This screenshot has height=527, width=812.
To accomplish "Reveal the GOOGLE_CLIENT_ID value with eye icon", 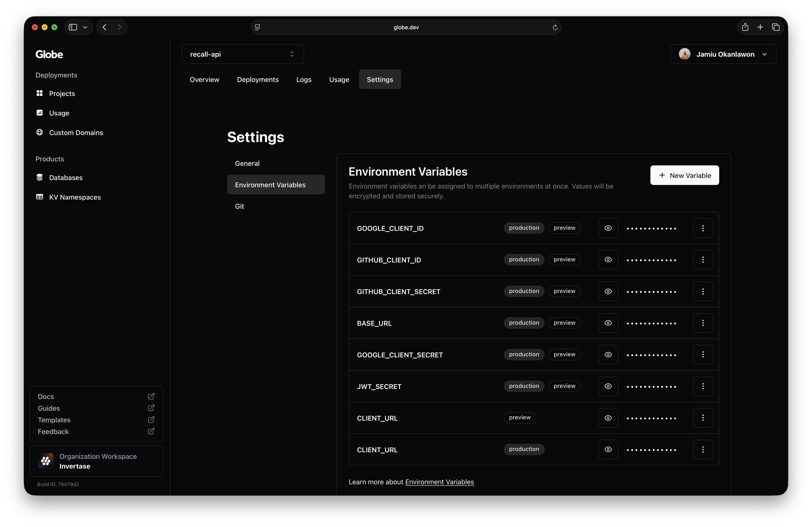I will (608, 228).
